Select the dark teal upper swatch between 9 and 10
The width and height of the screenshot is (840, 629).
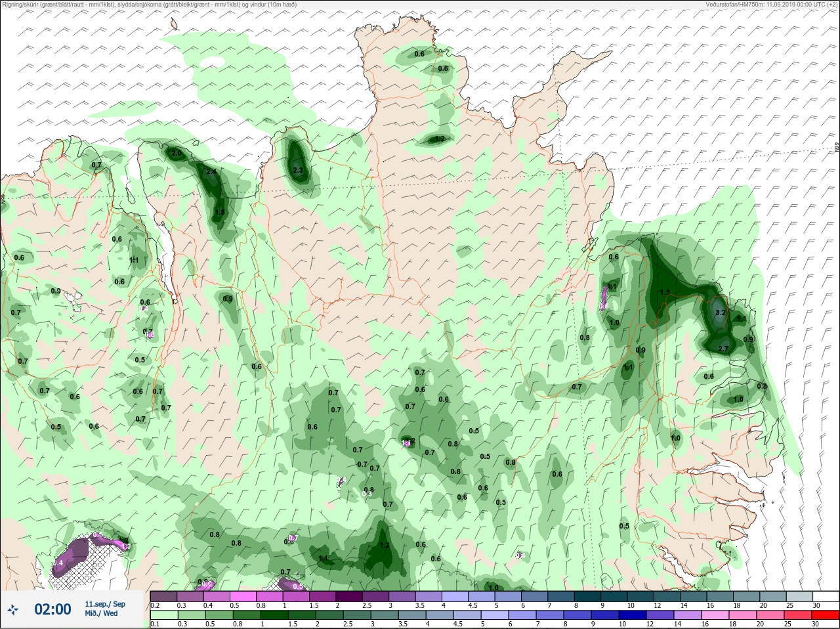614,596
